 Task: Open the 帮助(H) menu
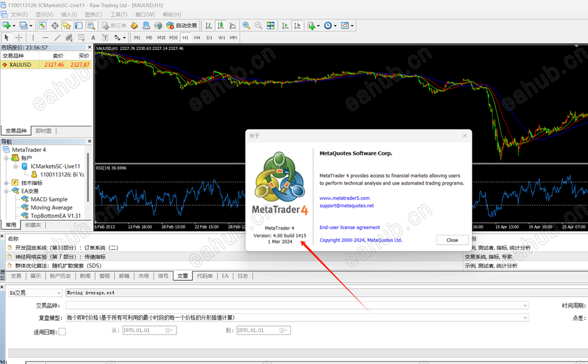coord(172,14)
